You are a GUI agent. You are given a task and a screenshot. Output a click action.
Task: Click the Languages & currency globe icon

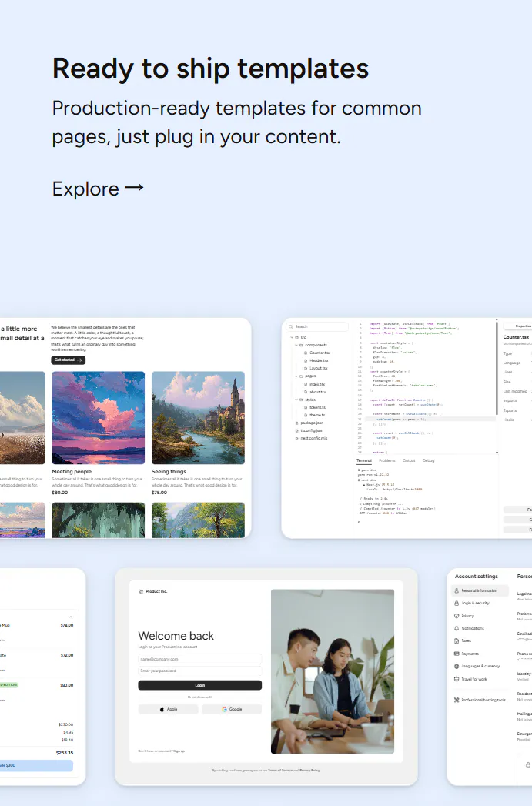tap(457, 666)
